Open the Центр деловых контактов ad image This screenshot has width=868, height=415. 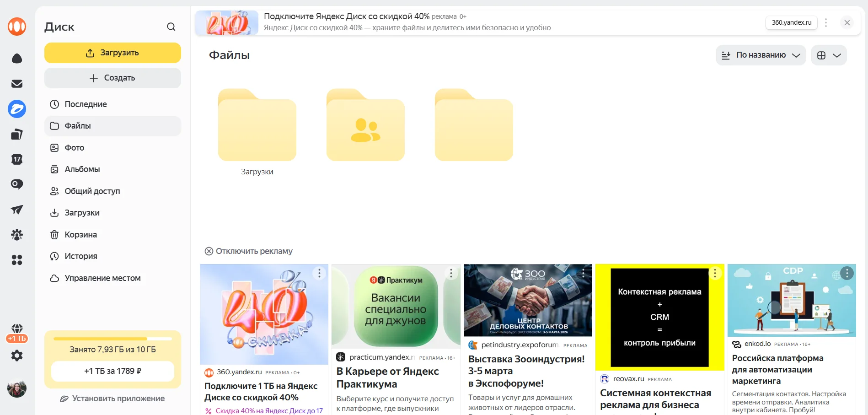528,300
